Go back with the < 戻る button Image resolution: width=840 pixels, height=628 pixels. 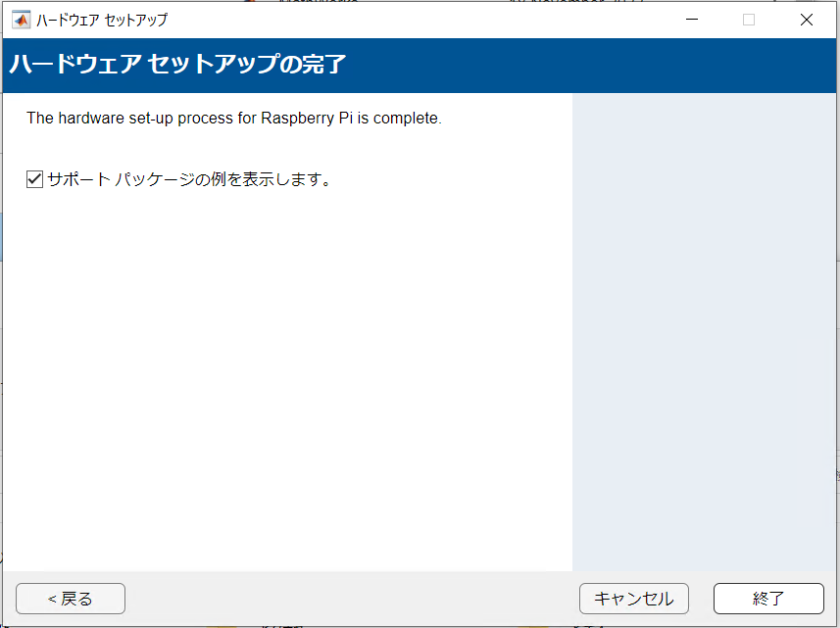pos(71,599)
